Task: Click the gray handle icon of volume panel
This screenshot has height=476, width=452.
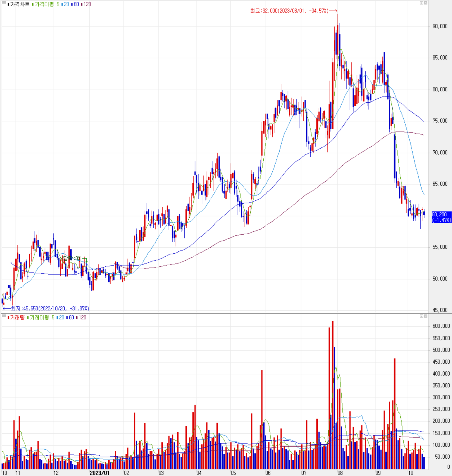Action: (4, 316)
